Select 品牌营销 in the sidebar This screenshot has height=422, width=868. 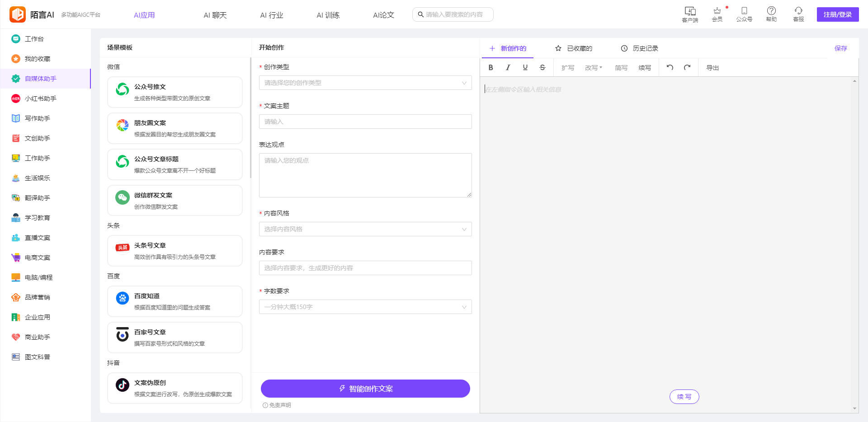[45, 297]
